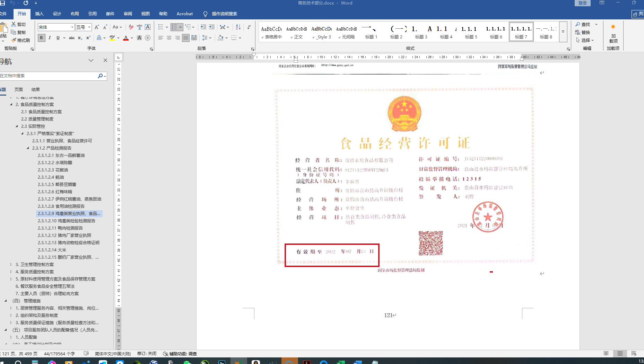Viewport: 644px width, 364px height.
Task: Click the Copy (复制) button
Action: click(x=18, y=32)
